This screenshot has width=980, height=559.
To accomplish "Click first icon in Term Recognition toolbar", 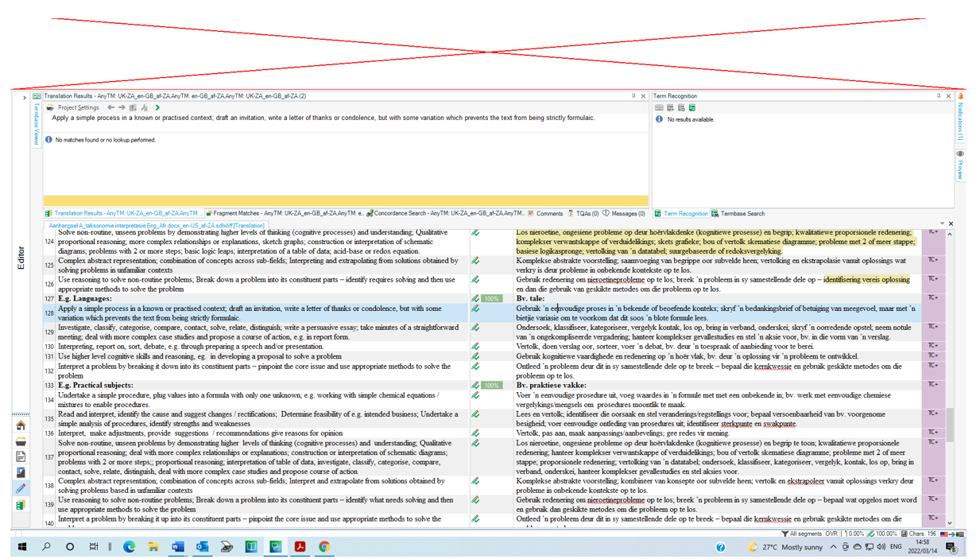I will (x=659, y=107).
